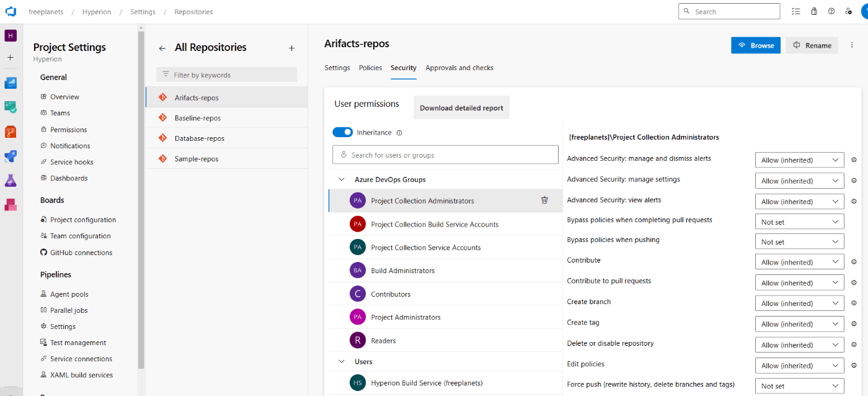Open the Hyperion project tile icon
Screen dimensions: 868x396
[x=11, y=35]
